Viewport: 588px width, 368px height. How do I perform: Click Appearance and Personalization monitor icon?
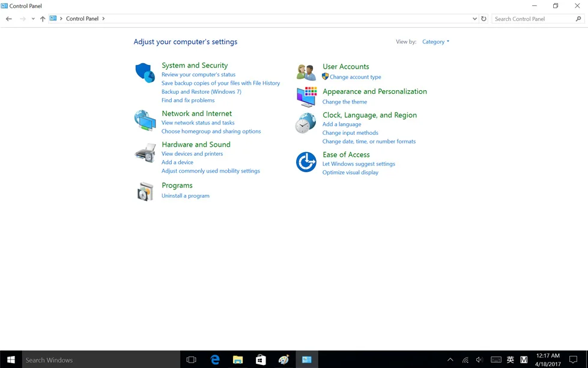(306, 97)
